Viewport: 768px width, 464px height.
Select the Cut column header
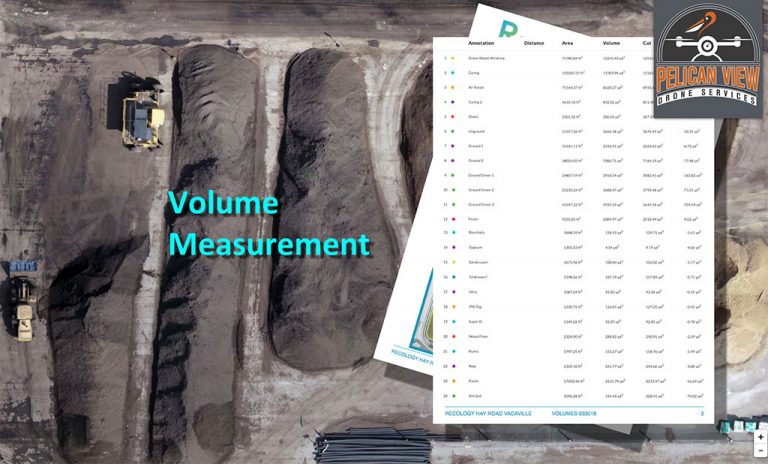(647, 43)
